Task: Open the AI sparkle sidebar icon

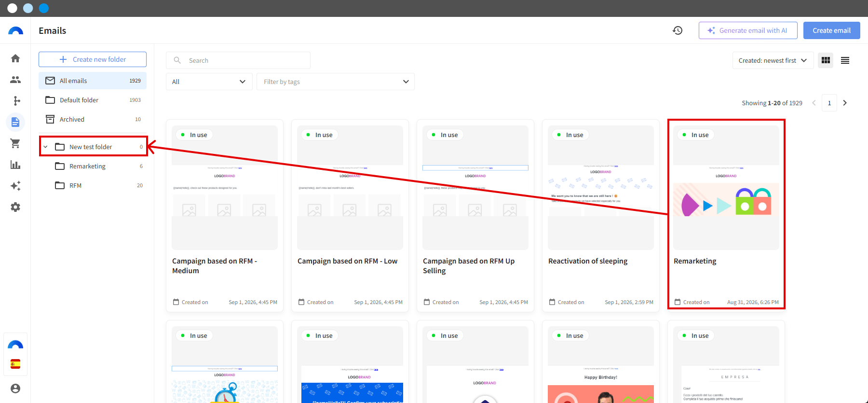Action: point(15,186)
